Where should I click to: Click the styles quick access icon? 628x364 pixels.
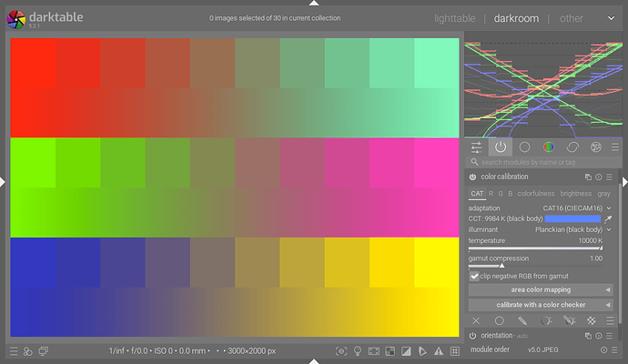27,351
